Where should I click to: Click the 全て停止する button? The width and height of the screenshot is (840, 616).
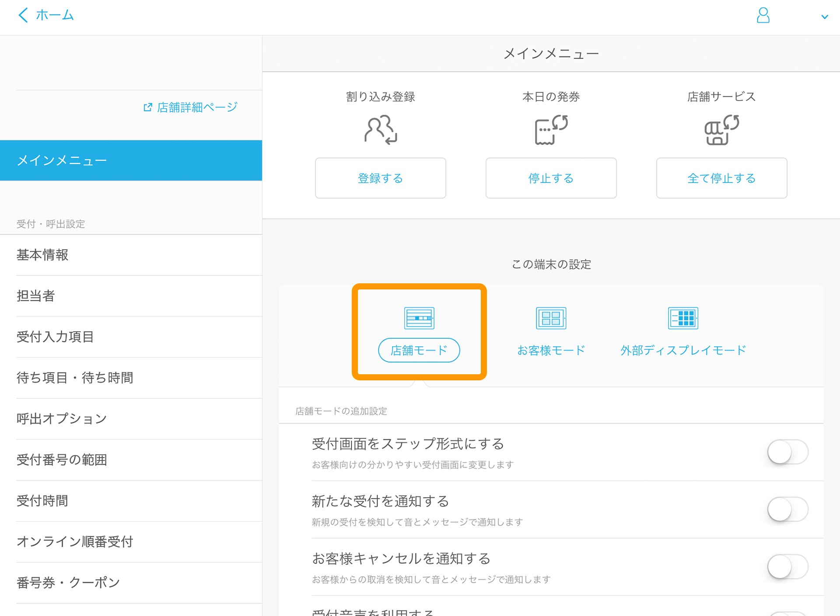tap(722, 178)
